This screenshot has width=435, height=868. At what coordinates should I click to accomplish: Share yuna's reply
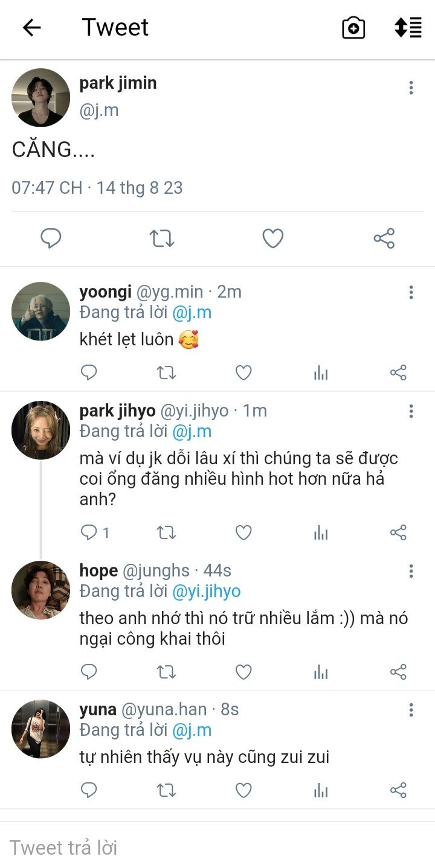tap(398, 790)
